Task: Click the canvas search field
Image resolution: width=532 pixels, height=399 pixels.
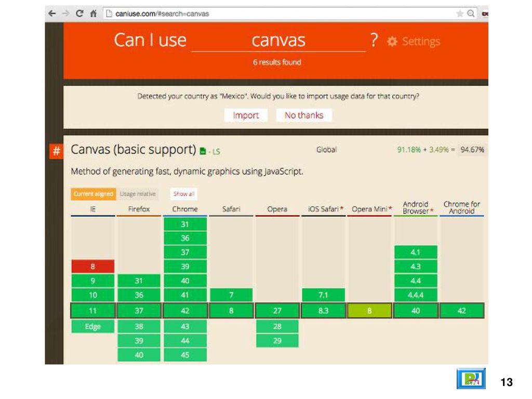Action: pyautogui.click(x=278, y=41)
